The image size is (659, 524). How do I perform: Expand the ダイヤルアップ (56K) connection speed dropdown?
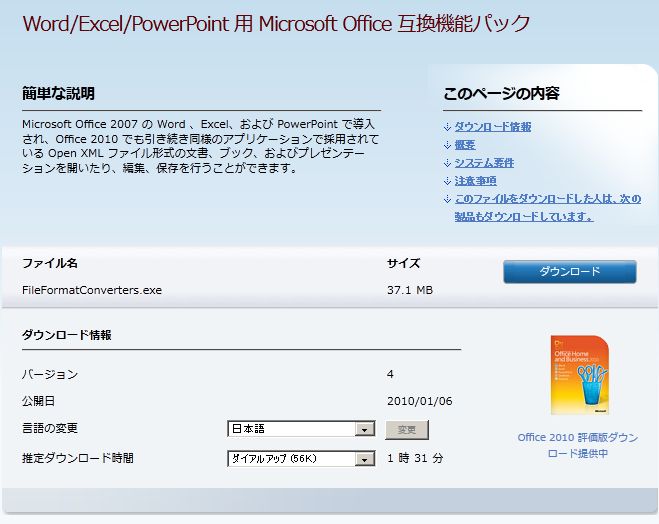300,459
